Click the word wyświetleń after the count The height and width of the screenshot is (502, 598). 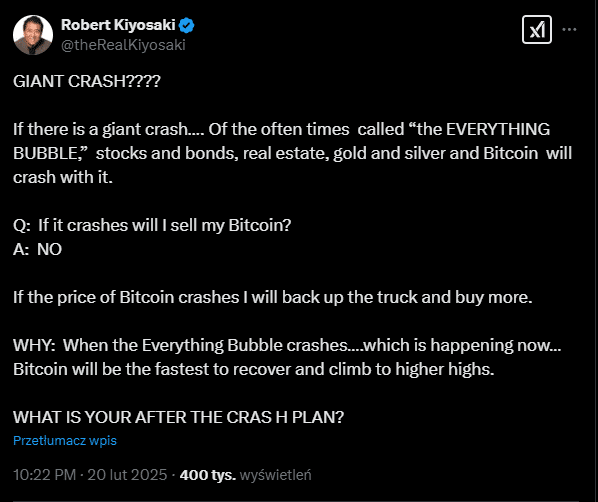(275, 475)
